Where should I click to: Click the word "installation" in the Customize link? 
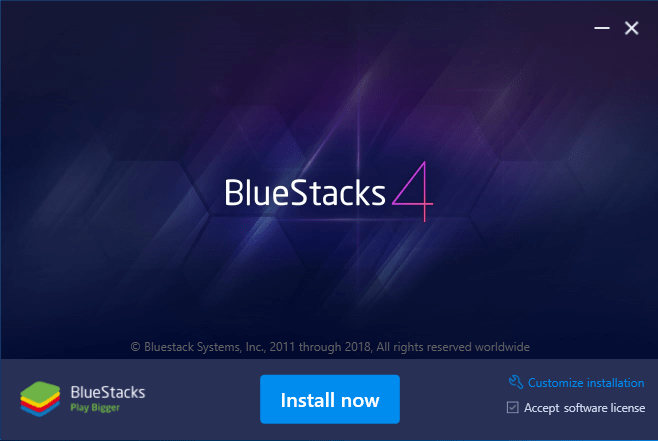pos(615,383)
